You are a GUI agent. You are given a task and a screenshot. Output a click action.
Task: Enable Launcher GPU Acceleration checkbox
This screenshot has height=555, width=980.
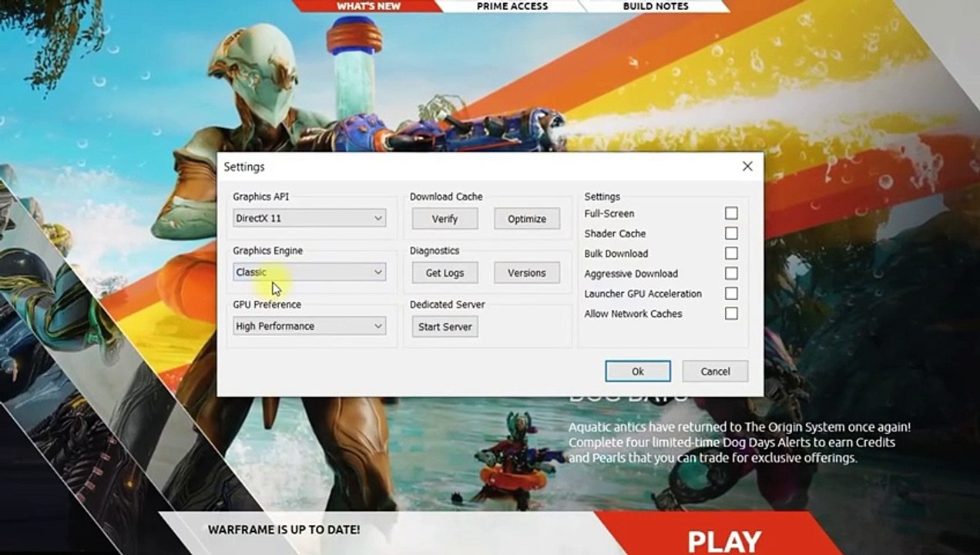tap(731, 294)
